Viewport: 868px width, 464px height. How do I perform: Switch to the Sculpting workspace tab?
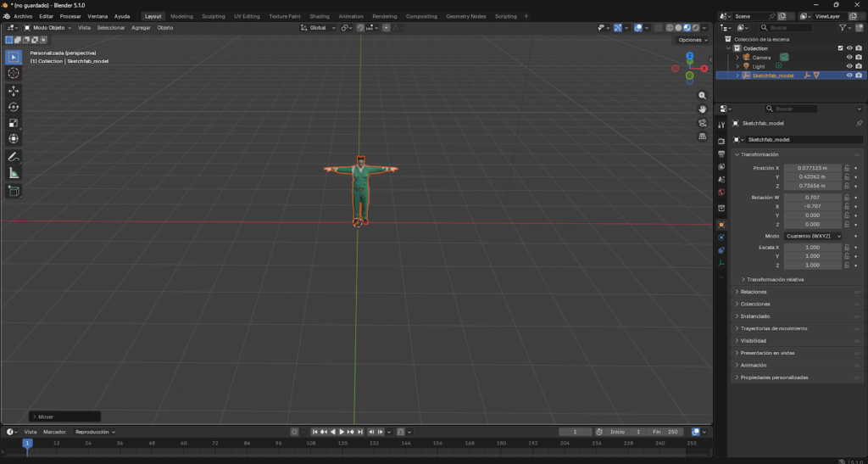pos(213,16)
